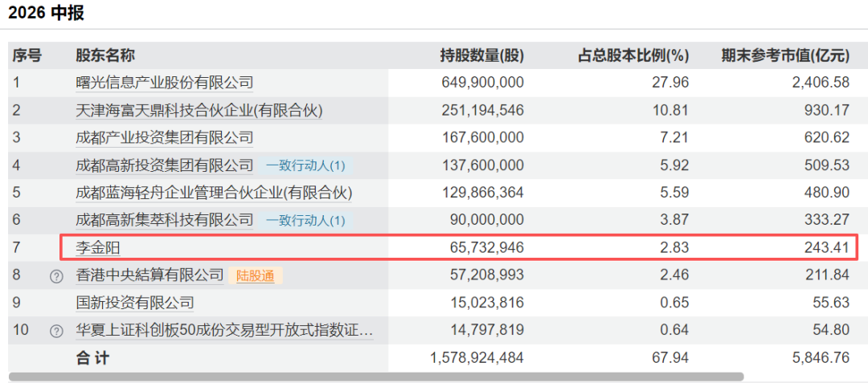Image resolution: width=868 pixels, height=387 pixels.
Task: Click percentage value 2.83
Action: coord(675,248)
